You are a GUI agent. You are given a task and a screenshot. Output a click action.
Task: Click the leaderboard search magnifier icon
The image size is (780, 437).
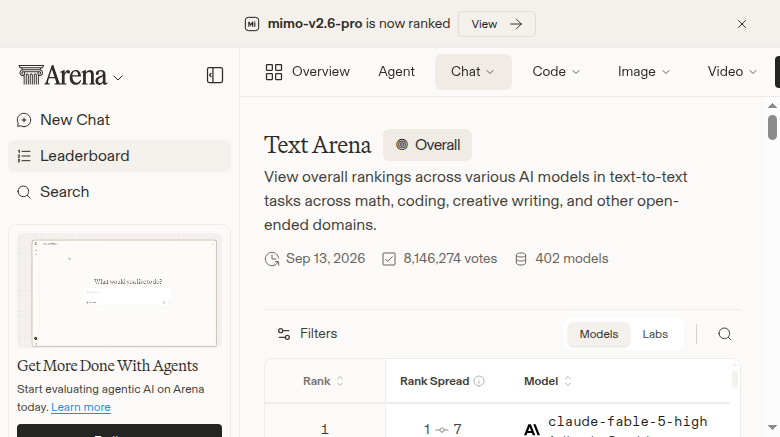(x=725, y=334)
